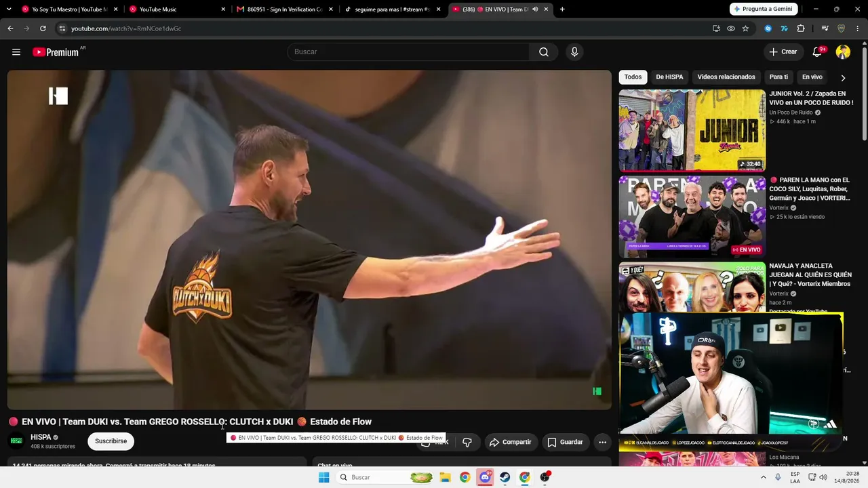The image size is (868, 488).
Task: Open the clock and date panel
Action: 847,477
